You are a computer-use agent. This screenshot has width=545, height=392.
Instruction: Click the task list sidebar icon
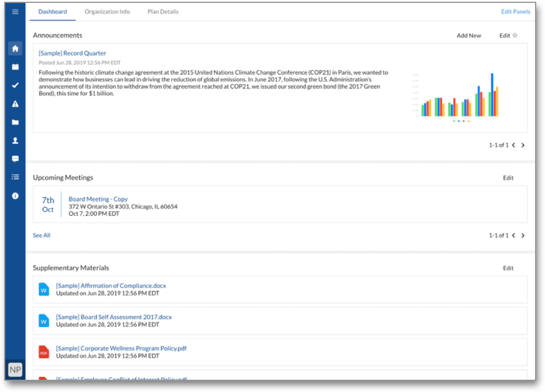point(15,177)
